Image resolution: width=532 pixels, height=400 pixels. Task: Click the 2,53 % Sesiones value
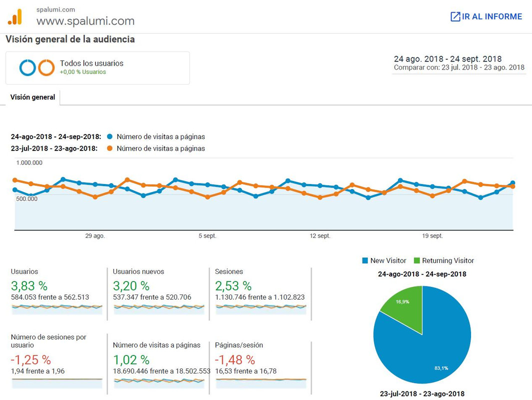click(x=233, y=286)
